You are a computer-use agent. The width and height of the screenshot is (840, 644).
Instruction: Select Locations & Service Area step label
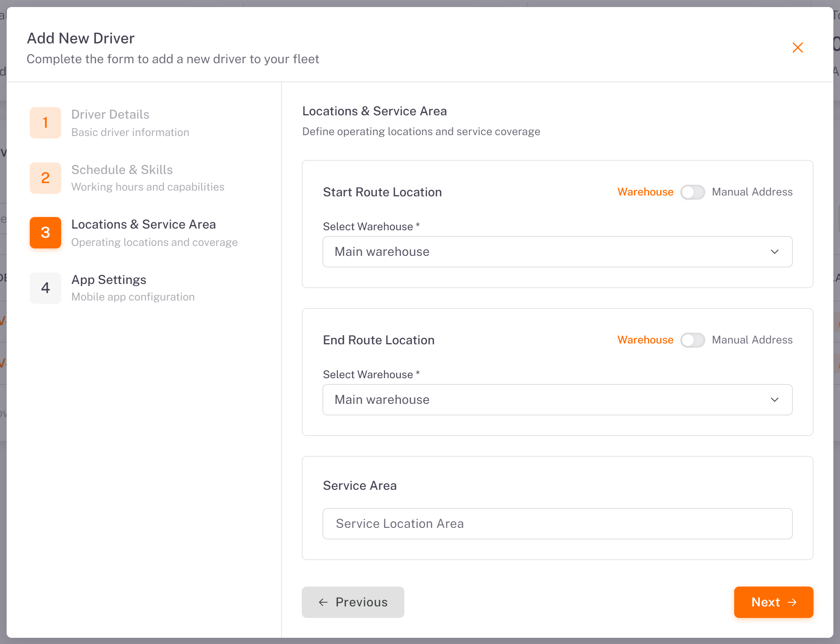coord(143,224)
